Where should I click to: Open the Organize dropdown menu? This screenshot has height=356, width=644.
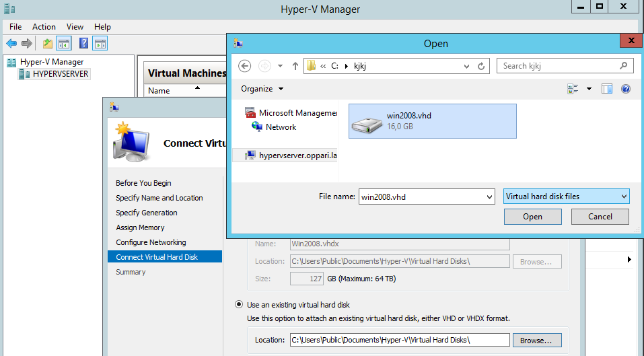(x=262, y=89)
